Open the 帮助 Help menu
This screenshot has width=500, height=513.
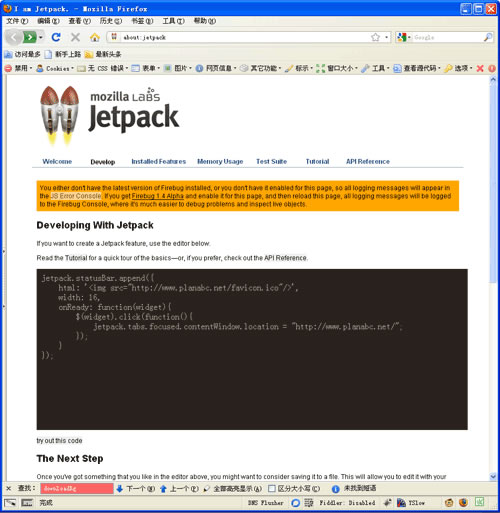205,21
